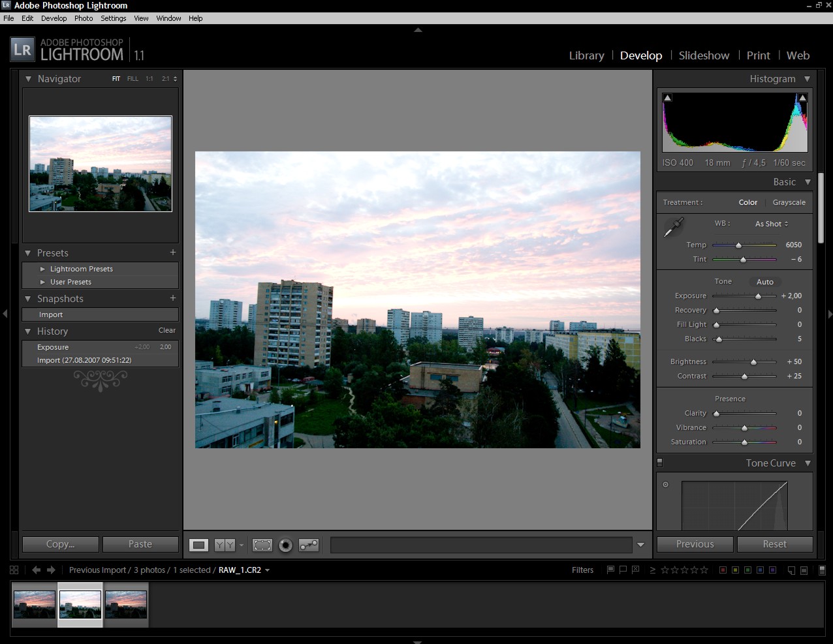Open the WB As Shot dropdown

(x=772, y=224)
